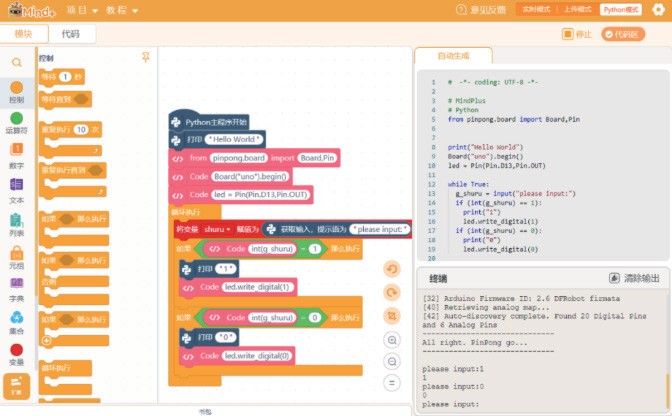Screen dimensions: 672x416
Task: Edit the "please input:" prompt field
Action: coord(379,229)
